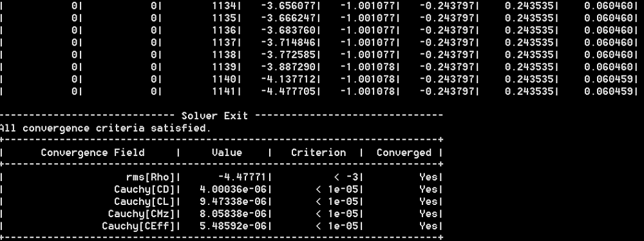Click residual value -3.714846
This screenshot has width=644, height=241.
point(289,43)
